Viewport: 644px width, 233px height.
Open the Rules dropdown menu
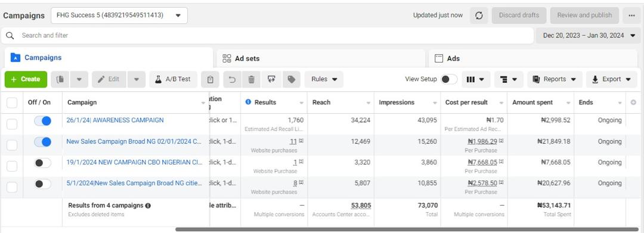point(324,80)
